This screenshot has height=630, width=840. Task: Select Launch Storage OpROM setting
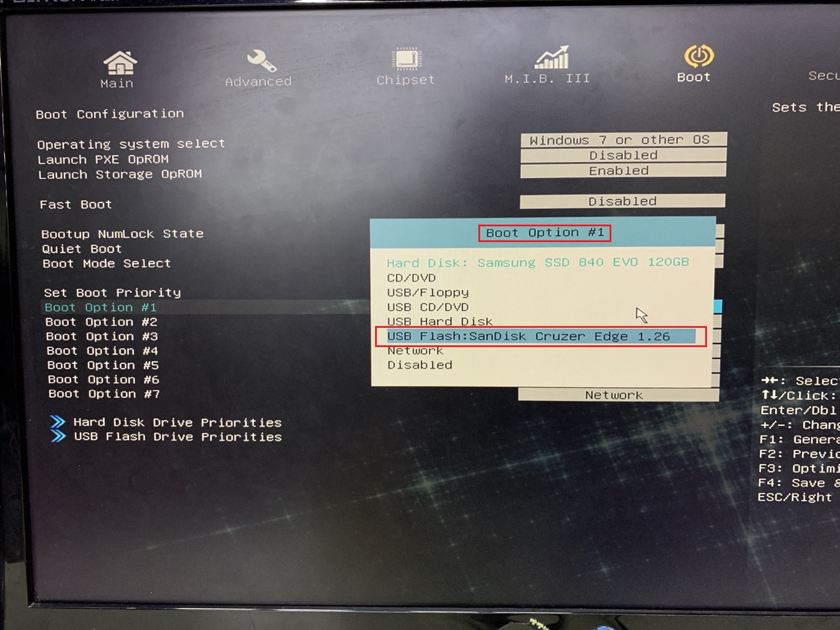[120, 174]
